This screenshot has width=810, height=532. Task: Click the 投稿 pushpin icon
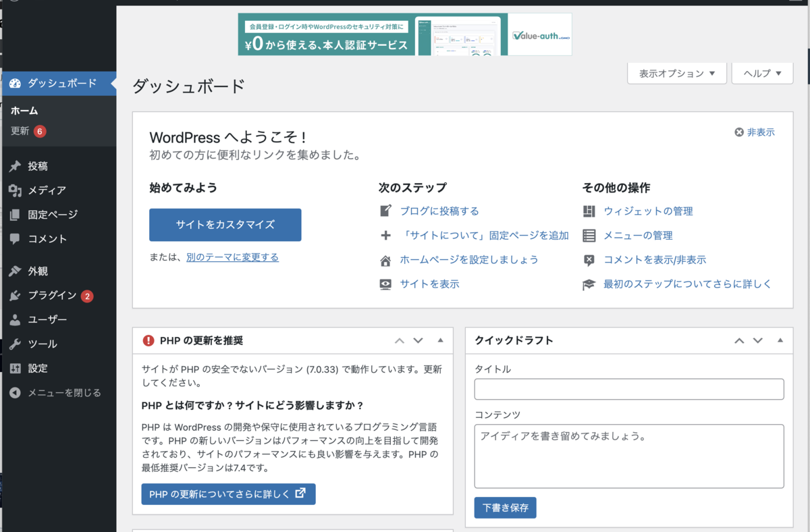16,165
